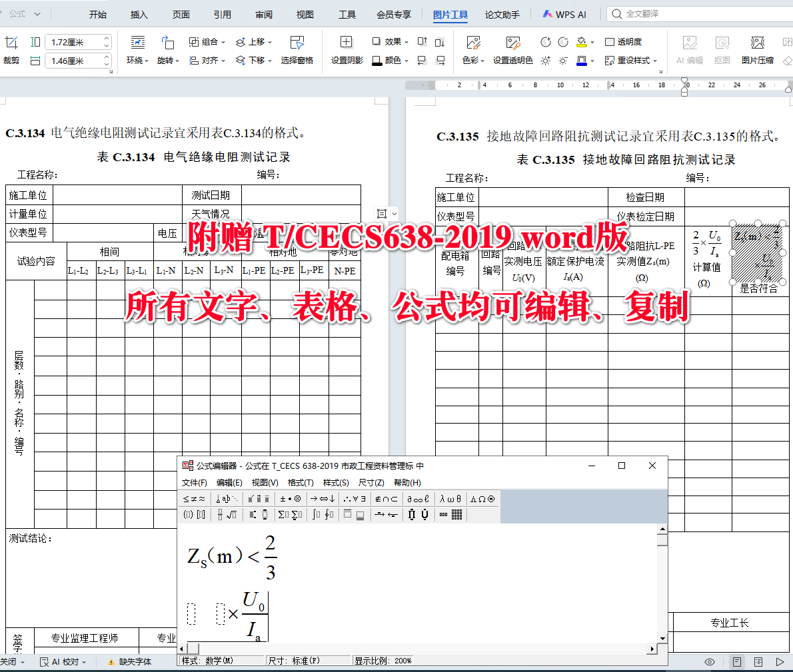The image size is (793, 672).
Task: Open Size (尺寸) menu in equation editor
Action: (x=371, y=483)
